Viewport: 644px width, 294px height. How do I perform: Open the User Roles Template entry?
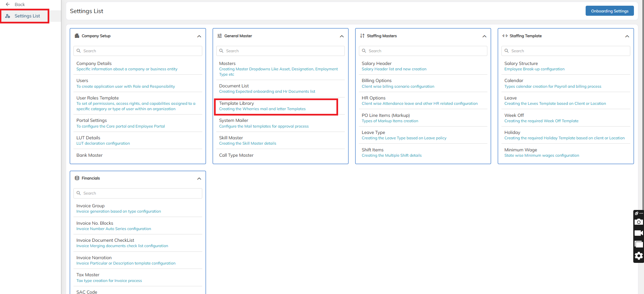pyautogui.click(x=98, y=98)
